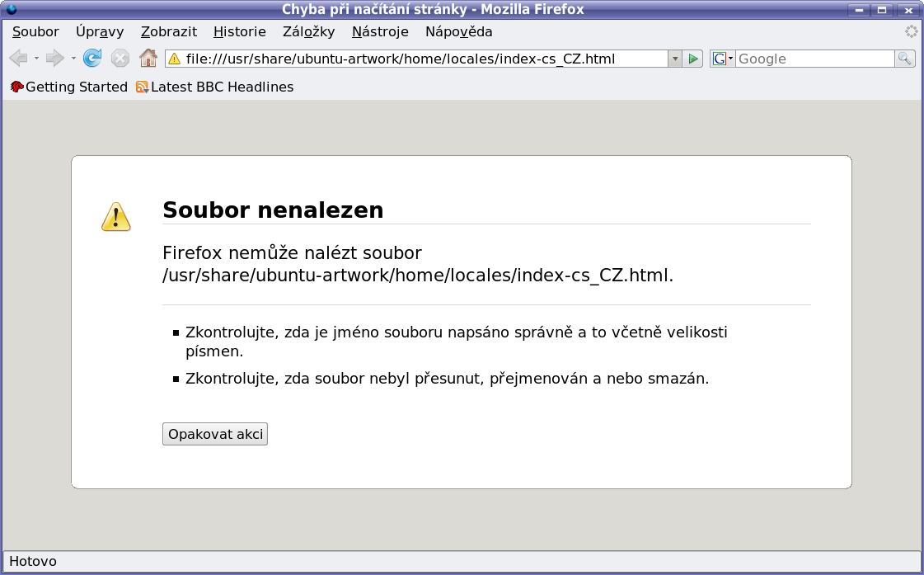The width and height of the screenshot is (924, 575).
Task: Go back with the Back arrow
Action: (18, 59)
